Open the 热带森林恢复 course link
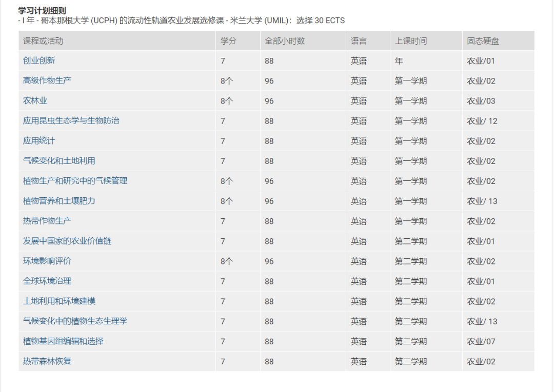Screen dimensions: 554x392 (x=47, y=361)
